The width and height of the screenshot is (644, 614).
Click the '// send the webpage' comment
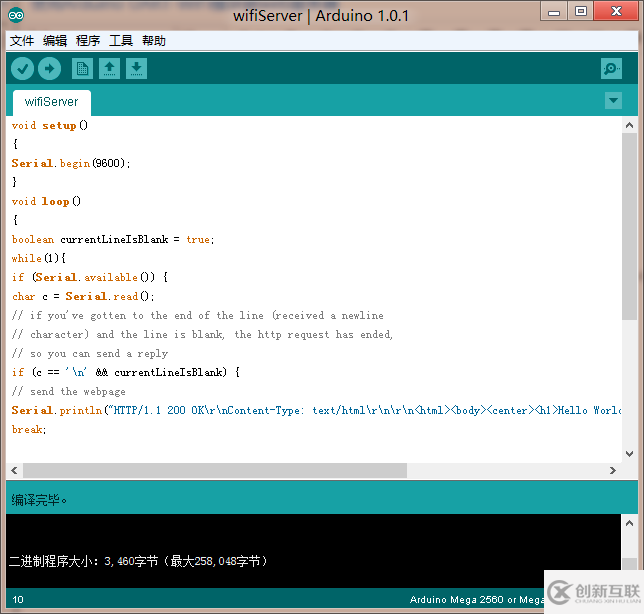(x=69, y=391)
